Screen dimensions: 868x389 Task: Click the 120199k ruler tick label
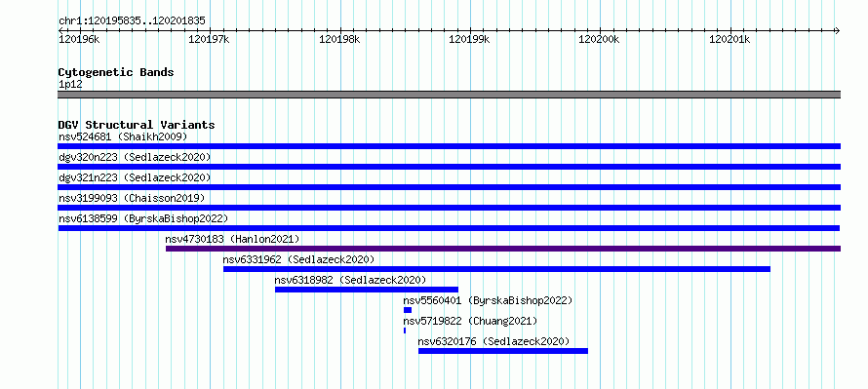coord(469,39)
